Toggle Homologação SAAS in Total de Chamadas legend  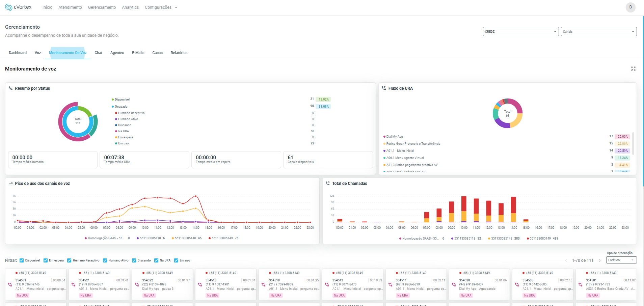point(422,239)
